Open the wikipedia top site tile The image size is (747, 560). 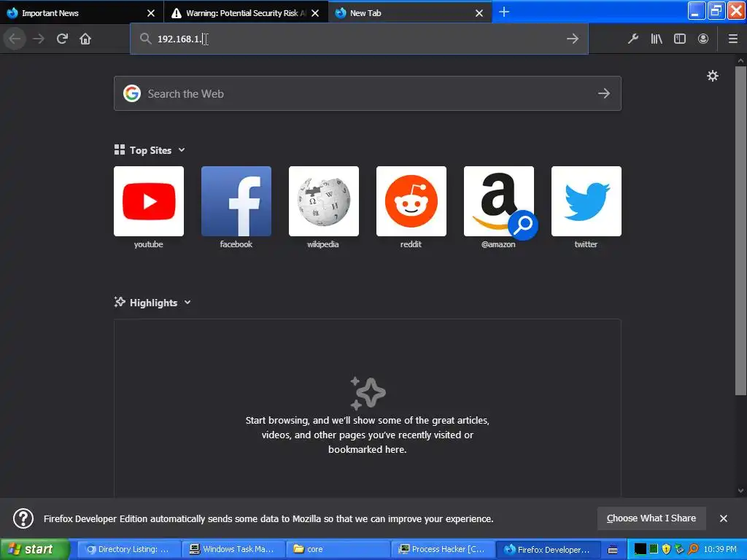tap(324, 201)
